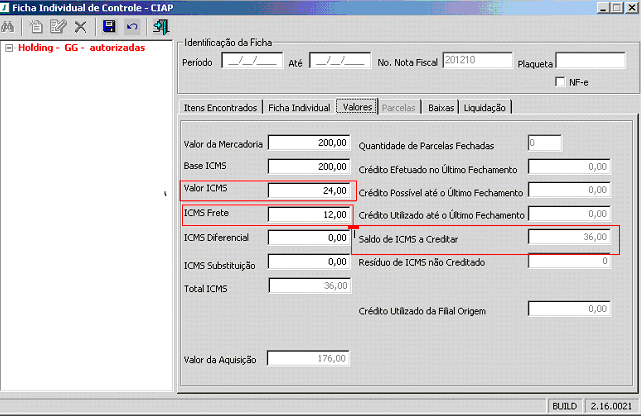Click the 2.16.0021 version text
Image resolution: width=641 pixels, height=416 pixels.
[x=611, y=406]
